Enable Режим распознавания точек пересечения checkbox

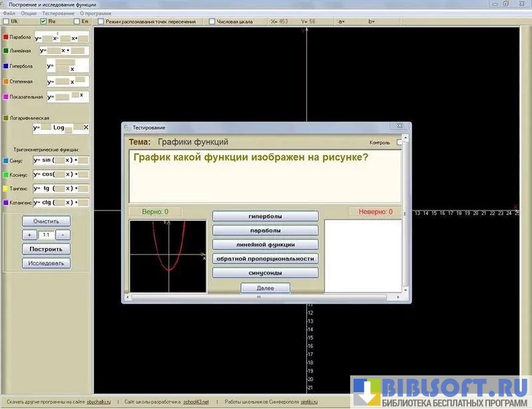pos(101,22)
